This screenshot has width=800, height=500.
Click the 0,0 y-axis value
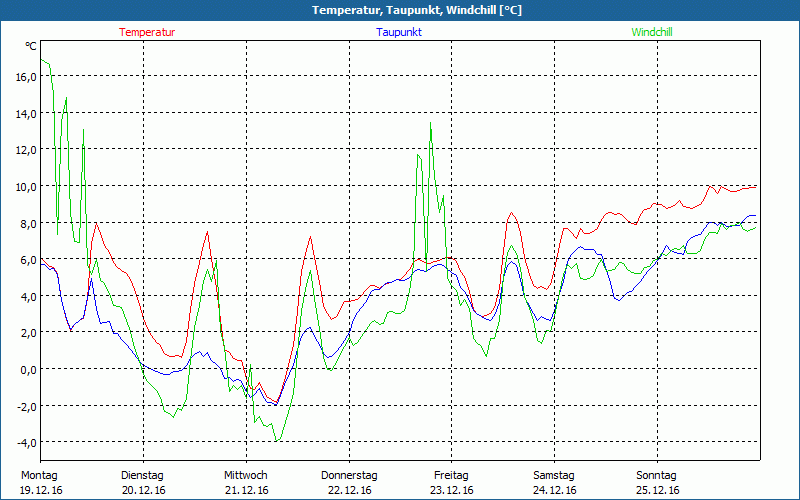click(29, 370)
